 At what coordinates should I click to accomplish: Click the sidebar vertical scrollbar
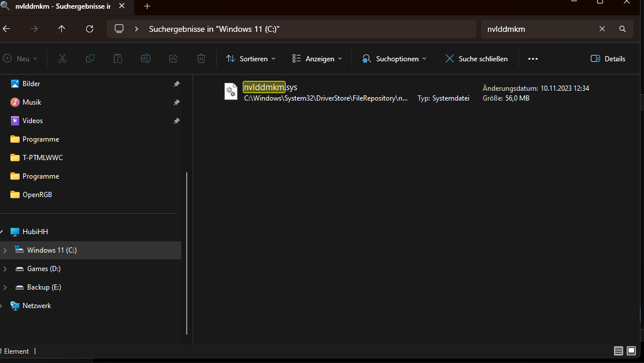187,253
